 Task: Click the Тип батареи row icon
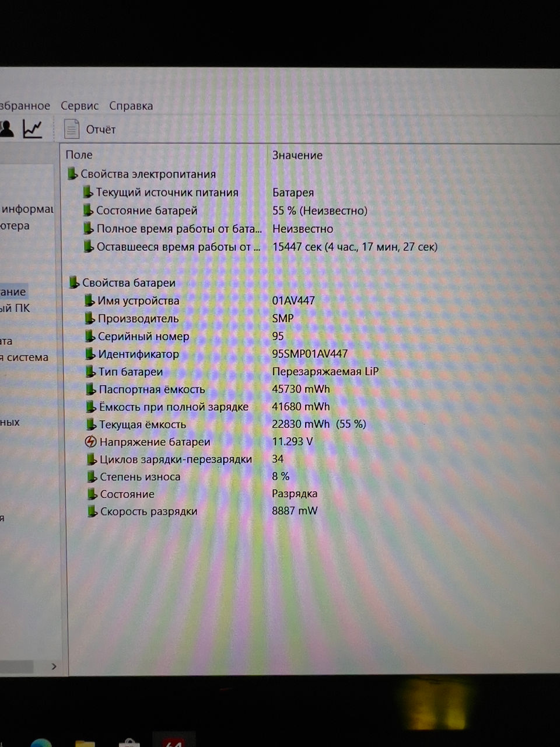click(90, 371)
